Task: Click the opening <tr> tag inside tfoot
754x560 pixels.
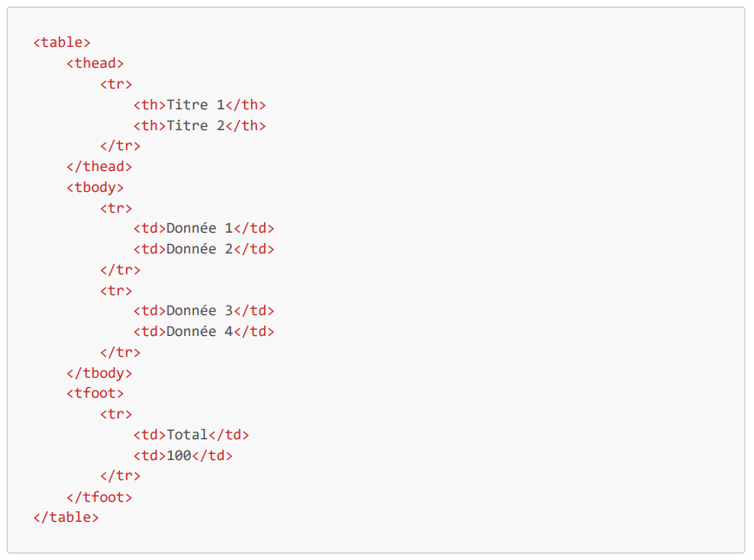Action: tap(116, 414)
